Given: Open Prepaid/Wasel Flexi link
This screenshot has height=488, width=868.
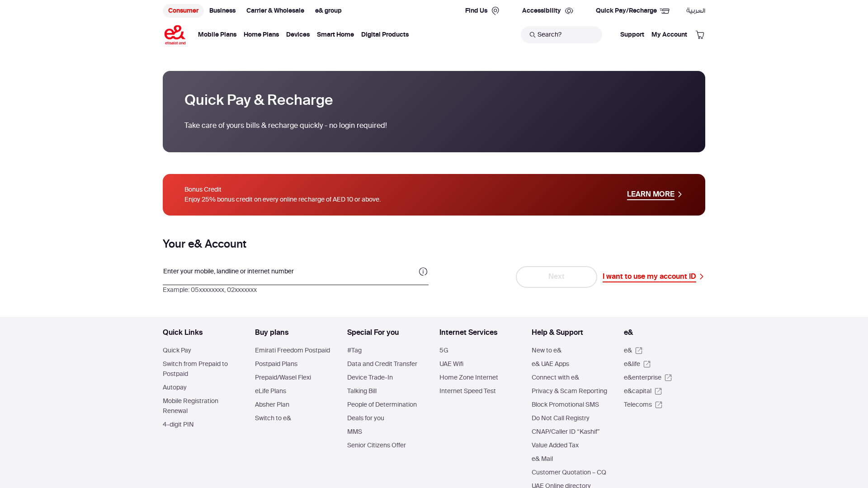Looking at the screenshot, I should (283, 378).
